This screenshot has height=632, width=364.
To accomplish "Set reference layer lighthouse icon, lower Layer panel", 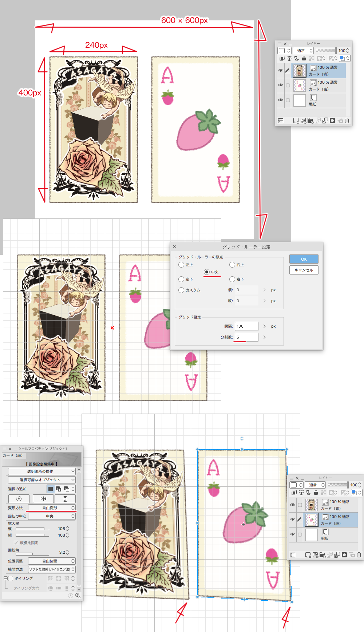I will [x=301, y=493].
